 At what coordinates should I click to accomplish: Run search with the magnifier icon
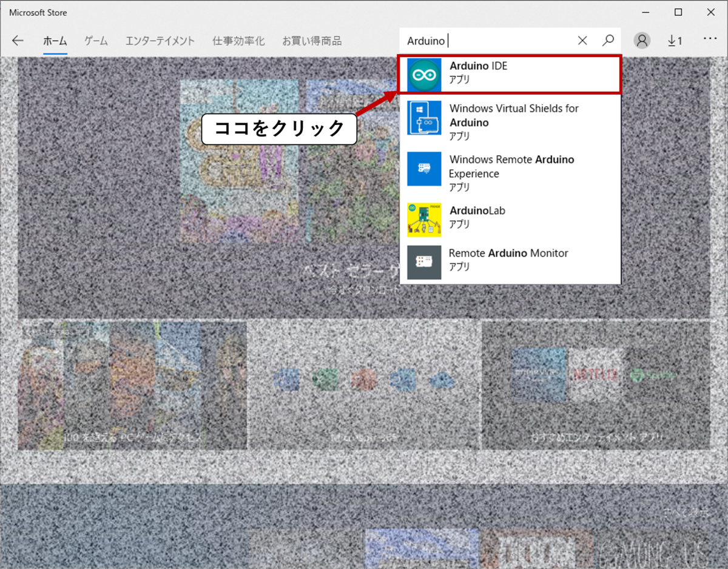pos(608,41)
